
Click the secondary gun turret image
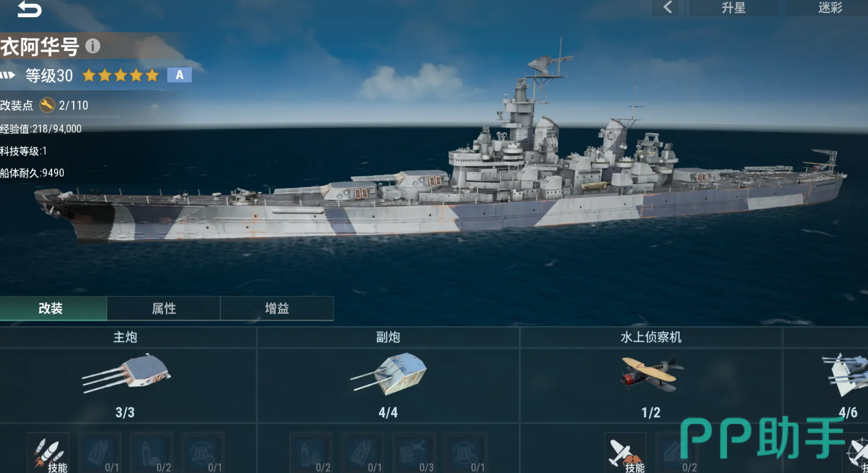pos(389,374)
